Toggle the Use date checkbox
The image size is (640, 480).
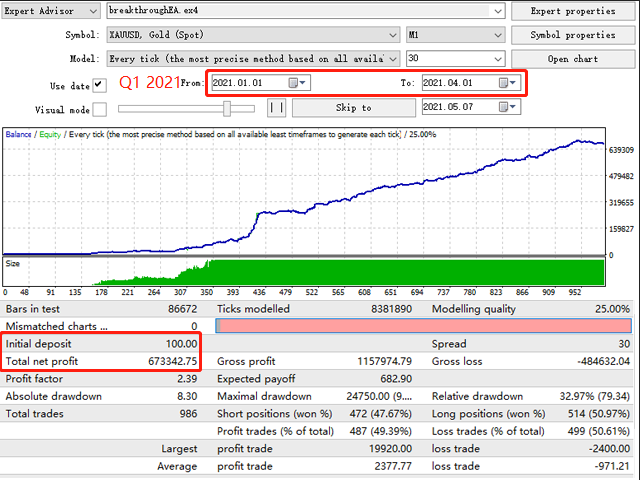99,85
